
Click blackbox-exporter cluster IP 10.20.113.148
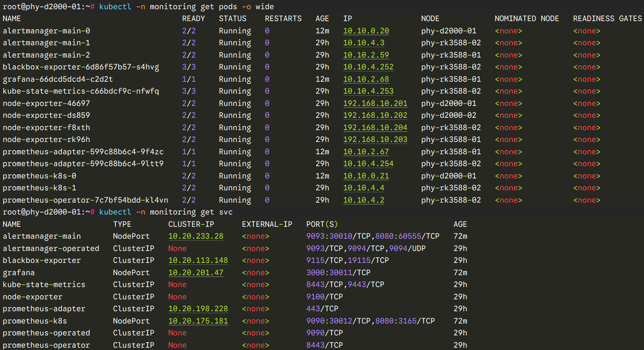(198, 260)
